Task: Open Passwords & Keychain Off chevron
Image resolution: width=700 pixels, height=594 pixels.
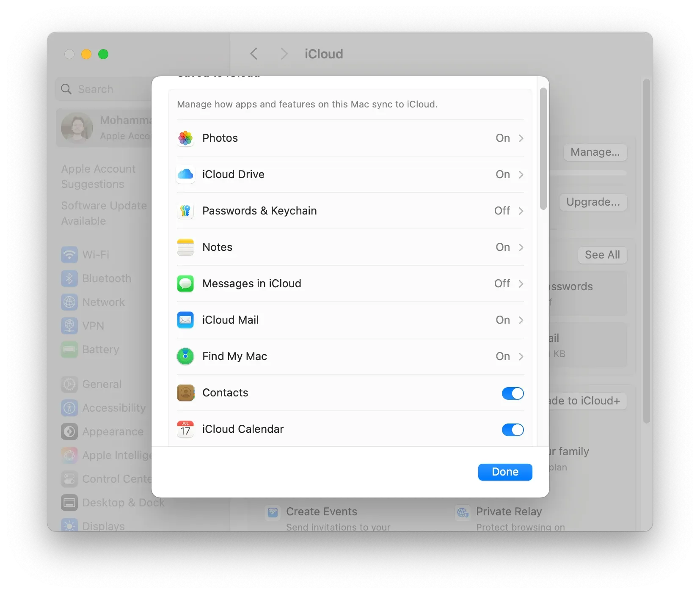Action: [521, 211]
